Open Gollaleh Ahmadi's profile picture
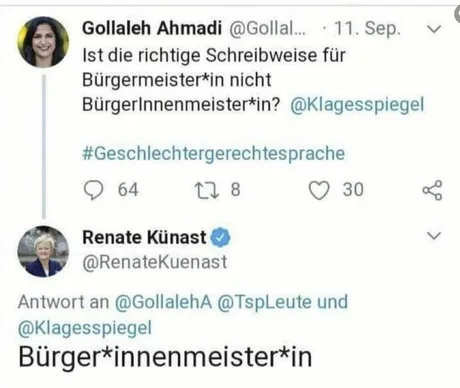 43,42
